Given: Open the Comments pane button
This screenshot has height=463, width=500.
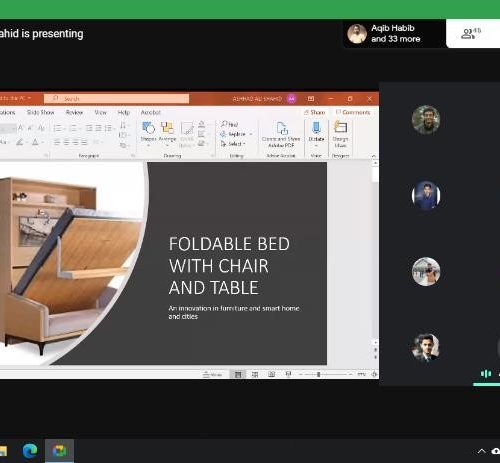Looking at the screenshot, I should click(353, 112).
